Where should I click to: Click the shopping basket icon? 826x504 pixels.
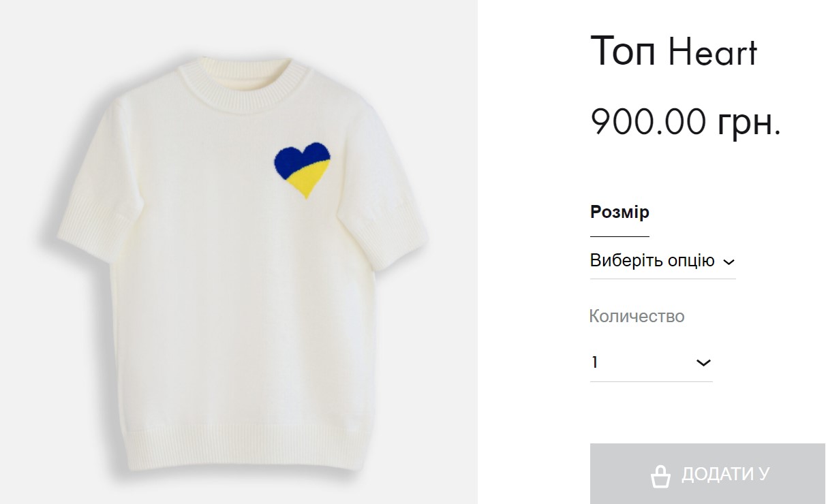point(660,476)
